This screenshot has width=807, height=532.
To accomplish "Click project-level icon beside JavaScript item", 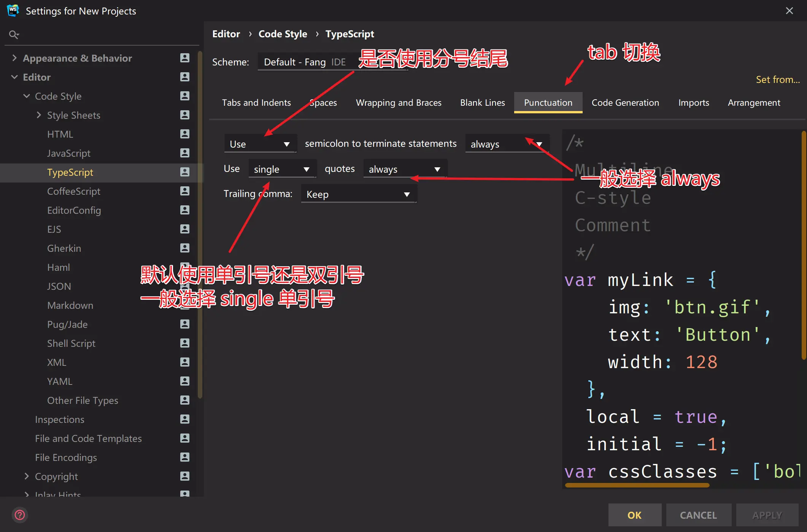I will 184,153.
